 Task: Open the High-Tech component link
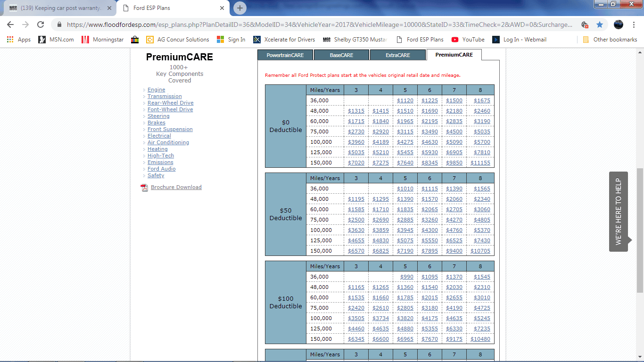[x=161, y=156]
